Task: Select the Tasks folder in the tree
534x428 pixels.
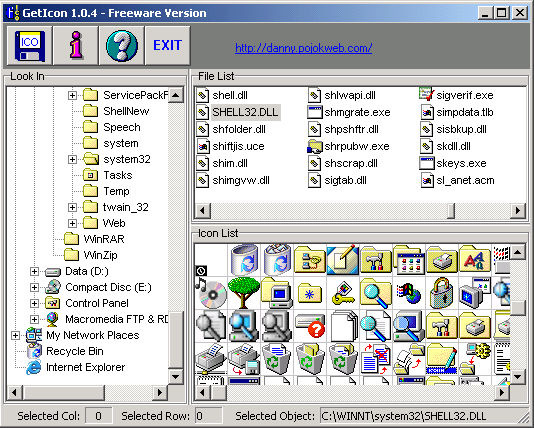Action: [108, 175]
